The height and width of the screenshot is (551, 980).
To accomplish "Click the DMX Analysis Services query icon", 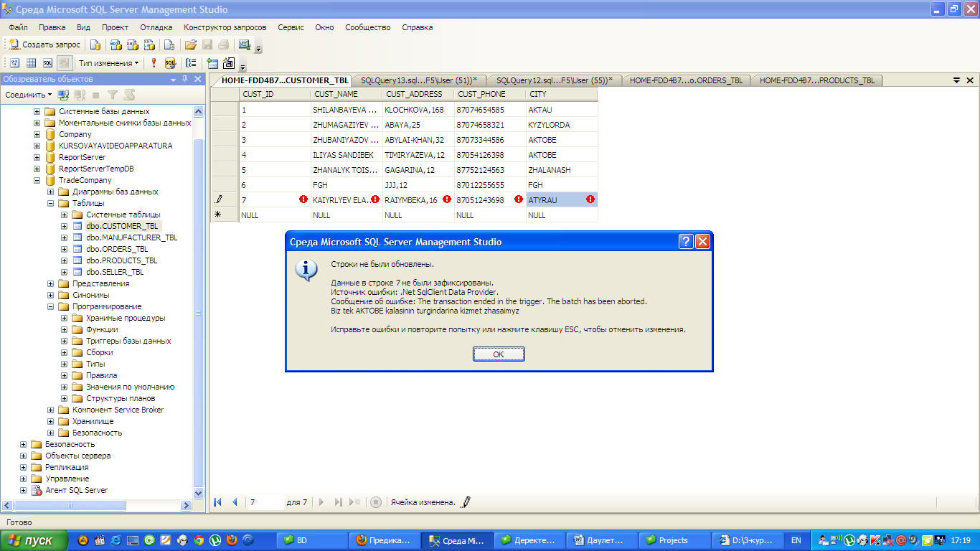I will point(132,44).
